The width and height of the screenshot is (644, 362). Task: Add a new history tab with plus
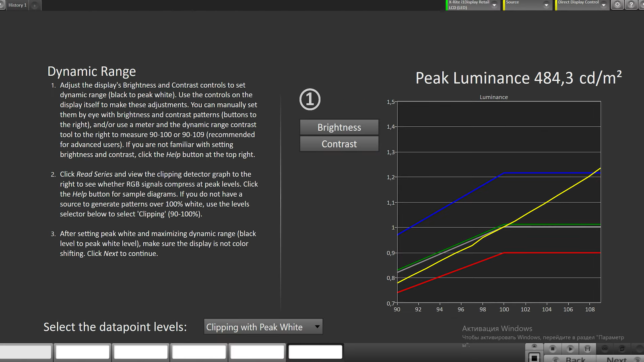click(35, 5)
